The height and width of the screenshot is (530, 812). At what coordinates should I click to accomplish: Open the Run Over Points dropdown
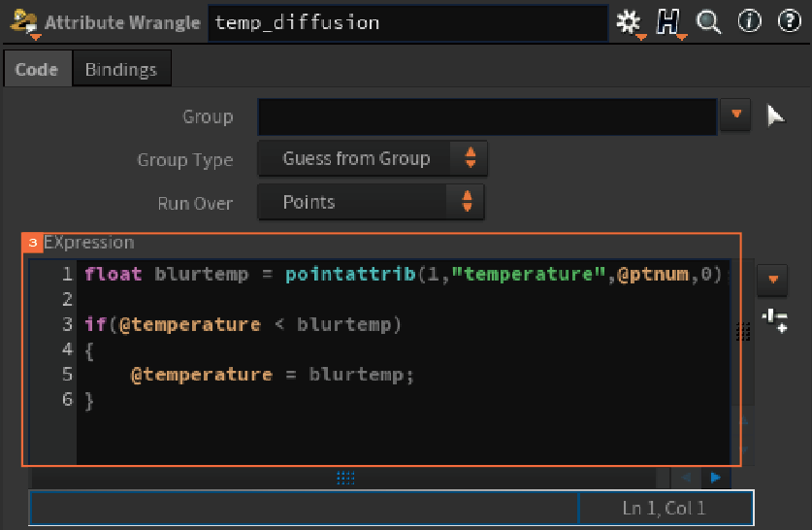(371, 202)
